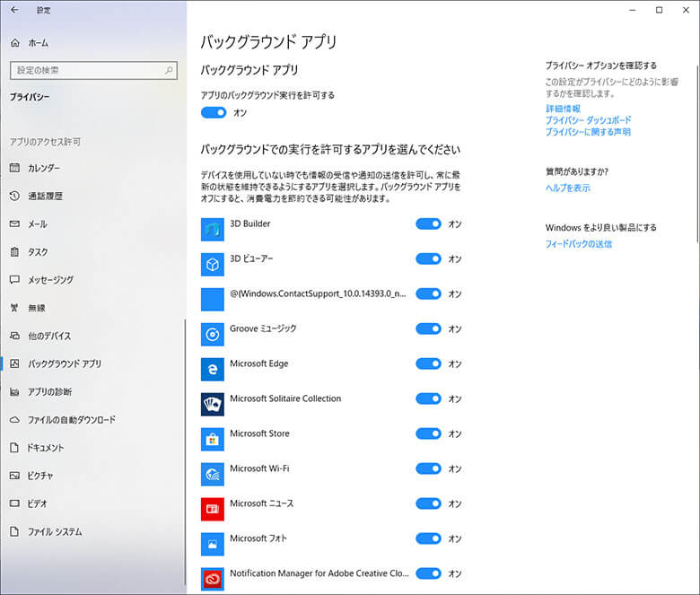The width and height of the screenshot is (700, 595).
Task: Click the 3D Builder app icon
Action: pos(213,230)
